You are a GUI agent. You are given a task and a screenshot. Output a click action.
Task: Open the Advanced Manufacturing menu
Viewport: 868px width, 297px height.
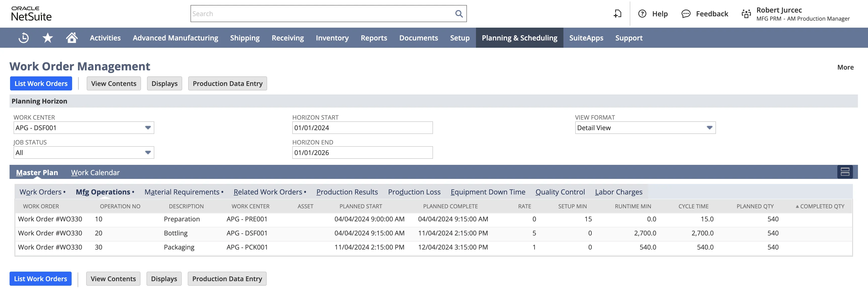pyautogui.click(x=175, y=38)
